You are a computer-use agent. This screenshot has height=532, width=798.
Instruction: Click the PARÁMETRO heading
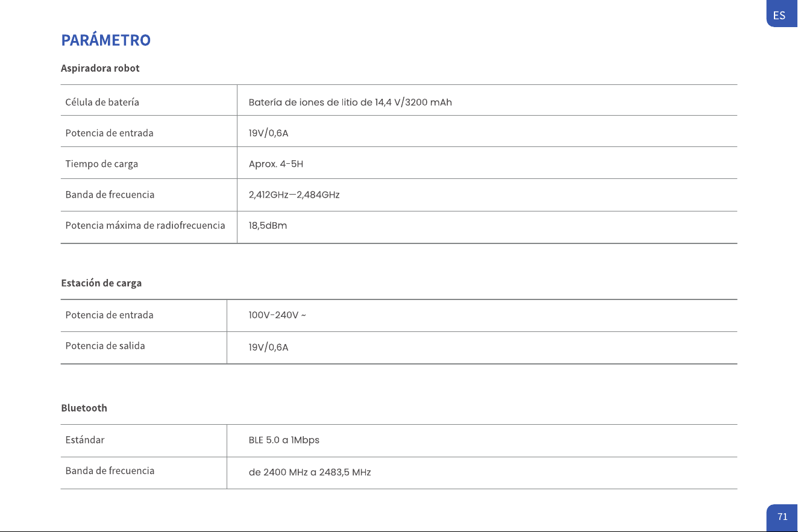pos(105,40)
